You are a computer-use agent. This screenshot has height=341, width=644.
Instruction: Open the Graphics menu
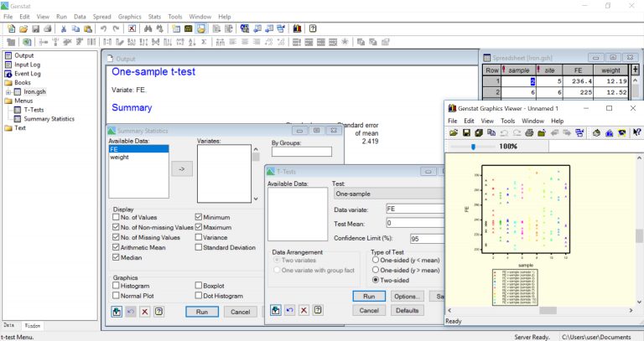click(x=129, y=17)
